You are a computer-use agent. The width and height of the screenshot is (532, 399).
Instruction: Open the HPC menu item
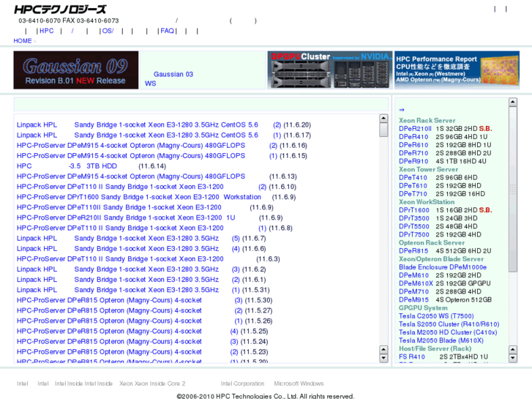(x=47, y=31)
